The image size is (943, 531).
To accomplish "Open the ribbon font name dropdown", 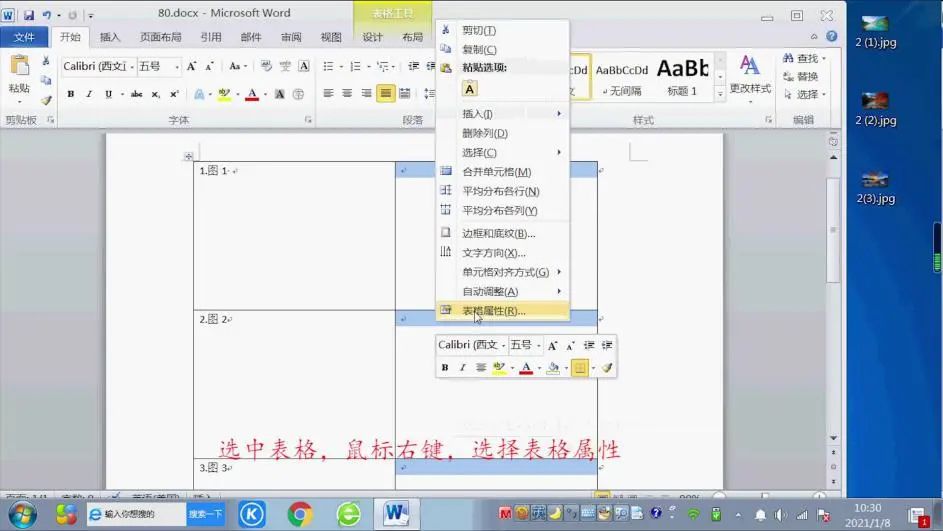I will pos(132,66).
